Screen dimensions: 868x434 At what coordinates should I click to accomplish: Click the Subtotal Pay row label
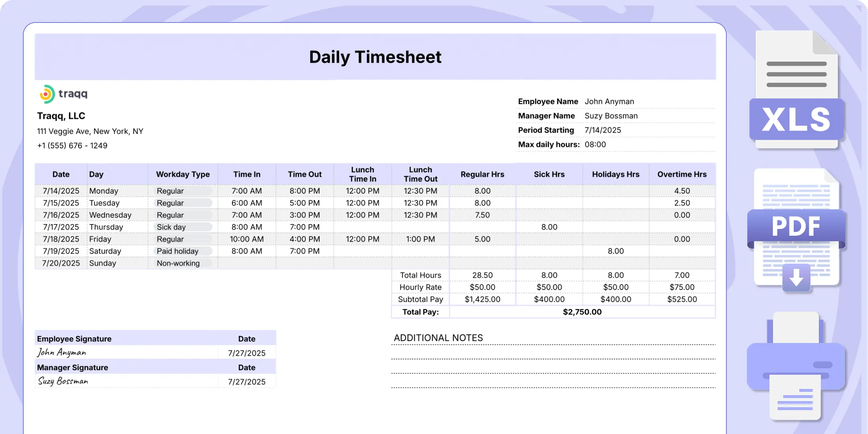pyautogui.click(x=420, y=299)
